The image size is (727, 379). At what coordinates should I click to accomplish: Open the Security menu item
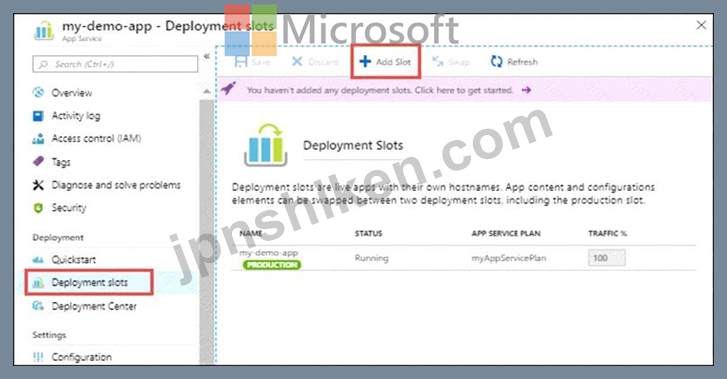click(69, 208)
